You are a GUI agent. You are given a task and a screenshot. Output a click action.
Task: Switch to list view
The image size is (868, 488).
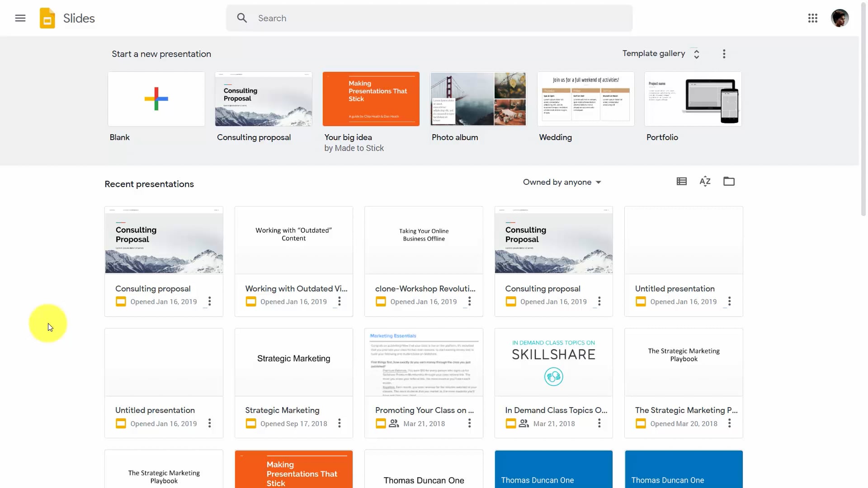click(x=681, y=182)
